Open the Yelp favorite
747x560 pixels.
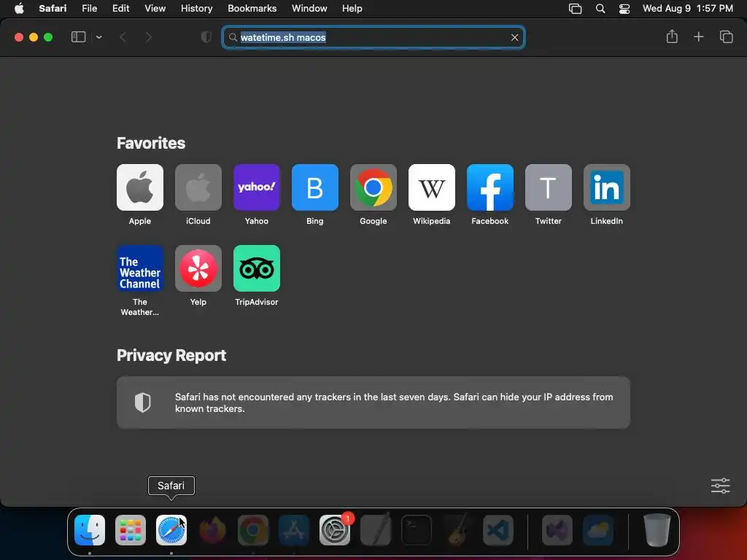198,268
